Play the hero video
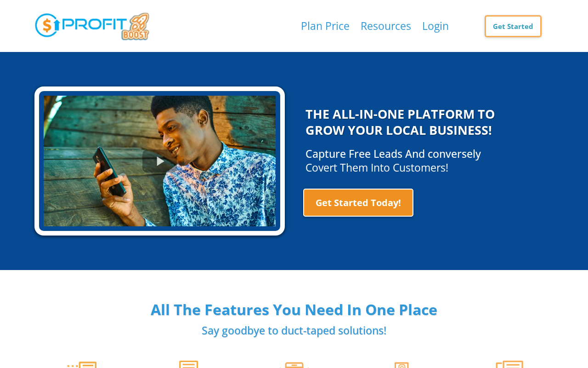The image size is (588, 368). (159, 161)
